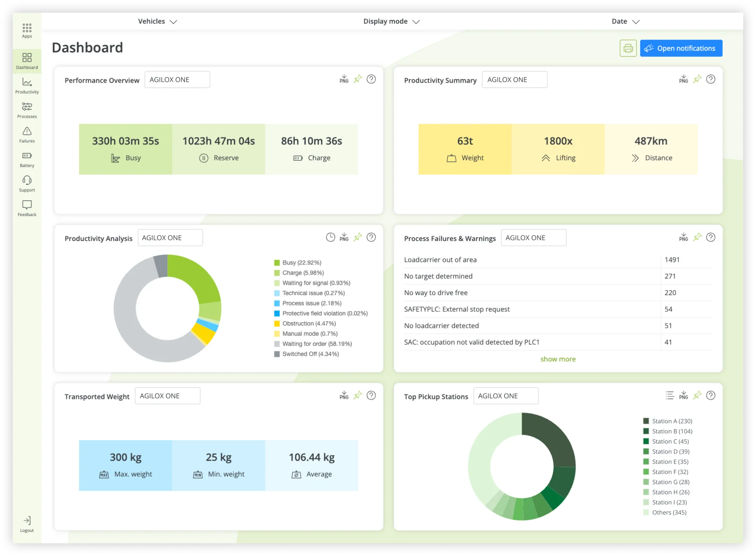
Task: Click the clock icon in Productivity Analysis
Action: pos(331,237)
